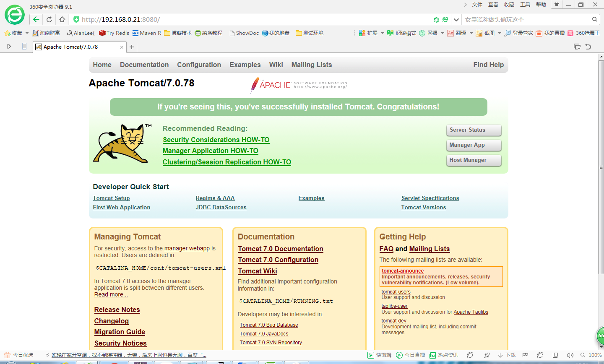Open the 查看 menu
Viewport: 604px width, 364px height.
(493, 5)
